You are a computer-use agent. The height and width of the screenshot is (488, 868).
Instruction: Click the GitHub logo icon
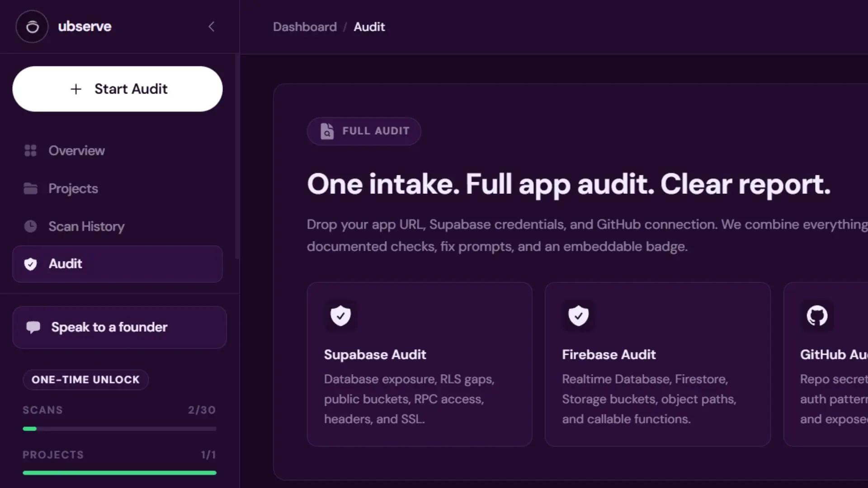click(x=817, y=315)
